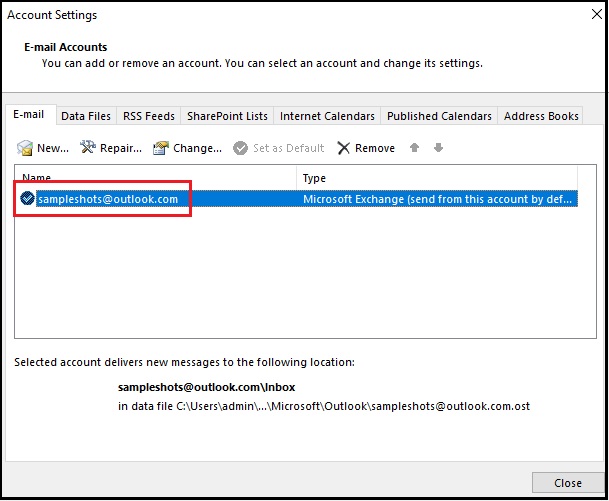609x501 pixels.
Task: Open the SharePoint Lists tab
Action: [227, 116]
